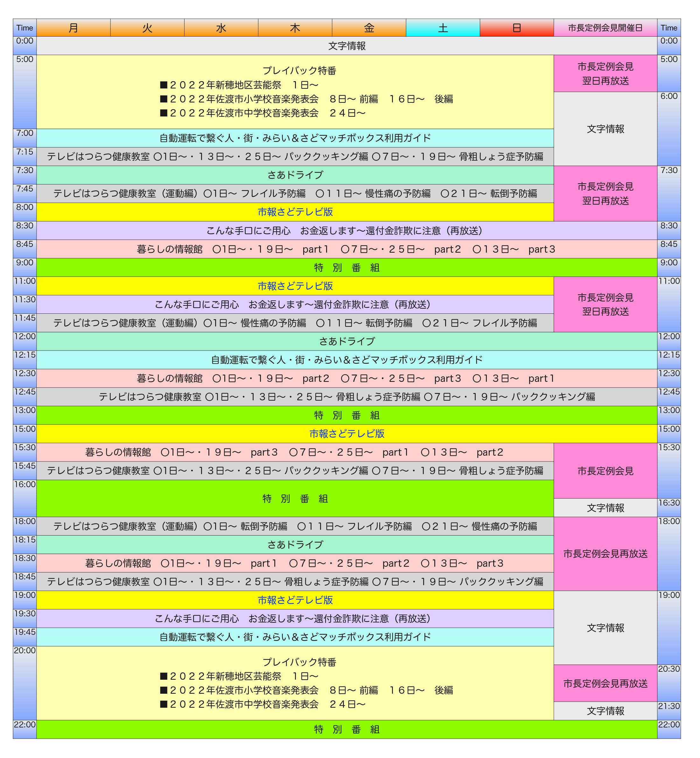Click 市長定例会見 翌日再放送 cell at 7:30
Viewport: 700px width, 758px height.
pyautogui.click(x=605, y=193)
